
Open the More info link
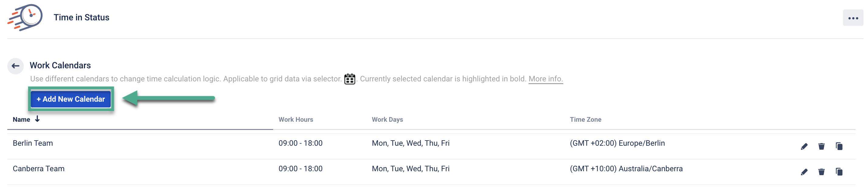[545, 79]
